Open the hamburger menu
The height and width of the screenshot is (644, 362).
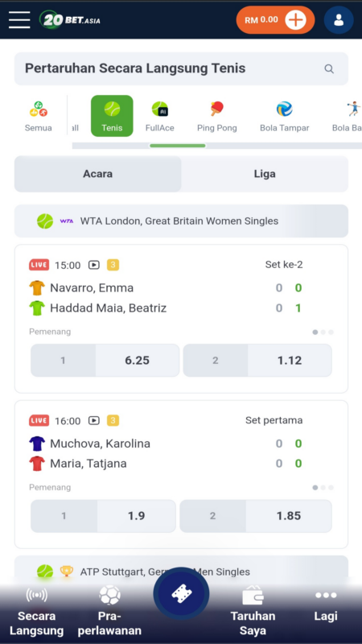pyautogui.click(x=19, y=19)
